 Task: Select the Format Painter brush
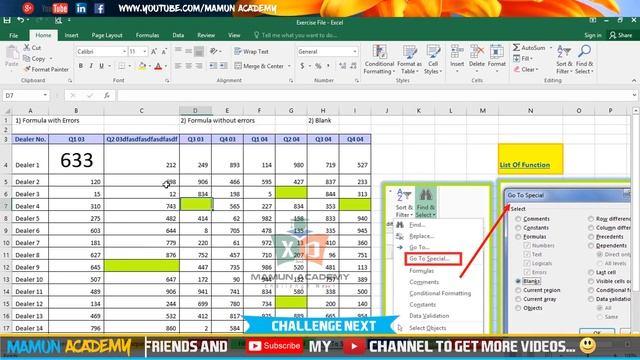pyautogui.click(x=27, y=69)
